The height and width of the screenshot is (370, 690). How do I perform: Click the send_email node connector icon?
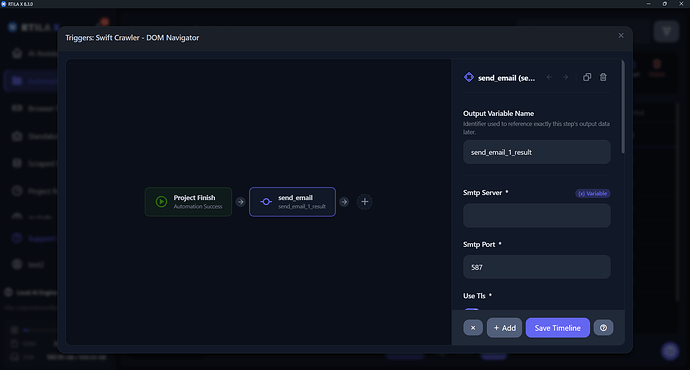coord(266,202)
